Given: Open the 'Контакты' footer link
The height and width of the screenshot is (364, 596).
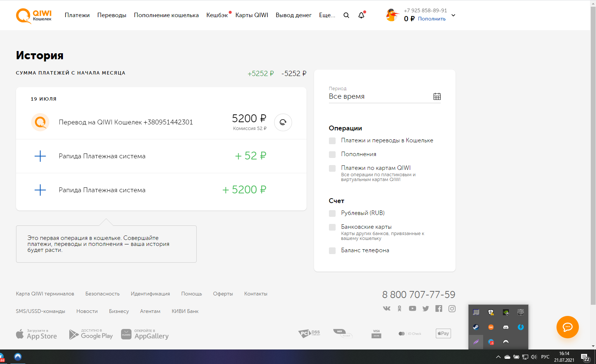Looking at the screenshot, I should coord(256,294).
